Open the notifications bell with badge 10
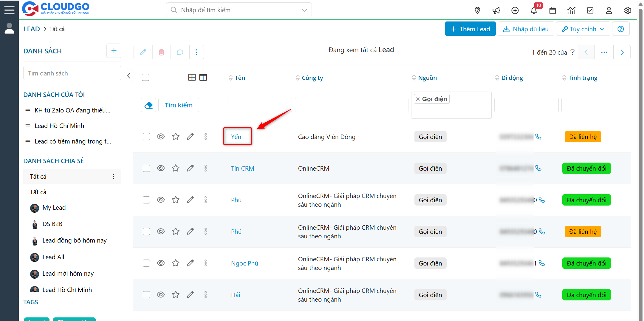 [x=534, y=10]
